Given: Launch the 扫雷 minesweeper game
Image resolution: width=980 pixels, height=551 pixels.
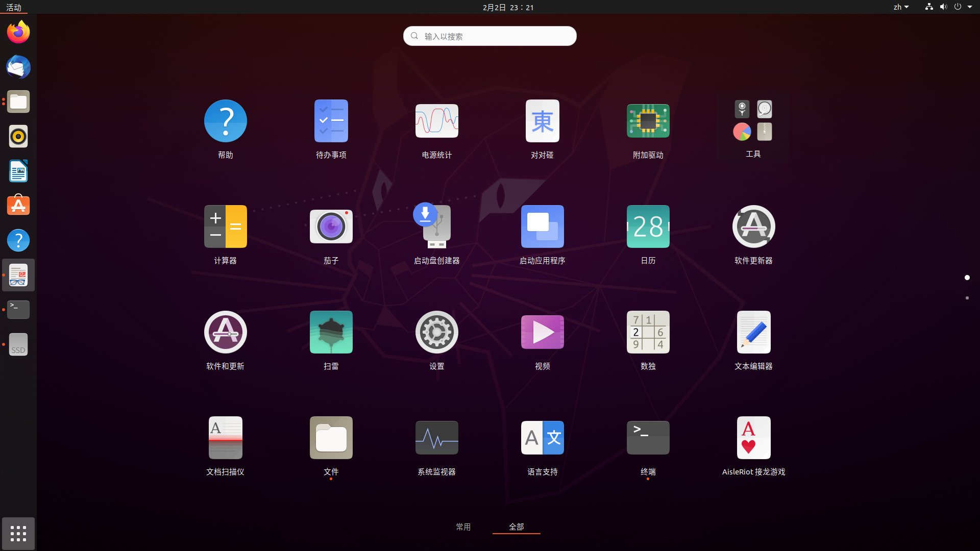Looking at the screenshot, I should click(331, 333).
